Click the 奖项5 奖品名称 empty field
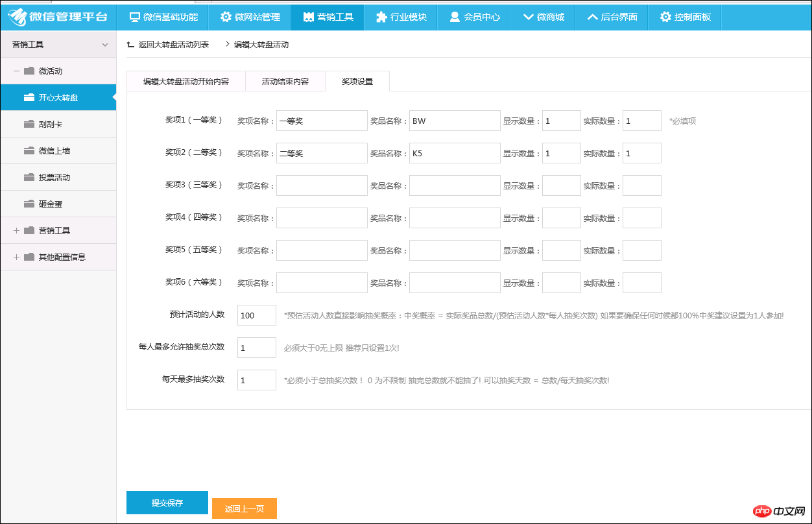Viewport: 812px width, 524px height. tap(455, 250)
